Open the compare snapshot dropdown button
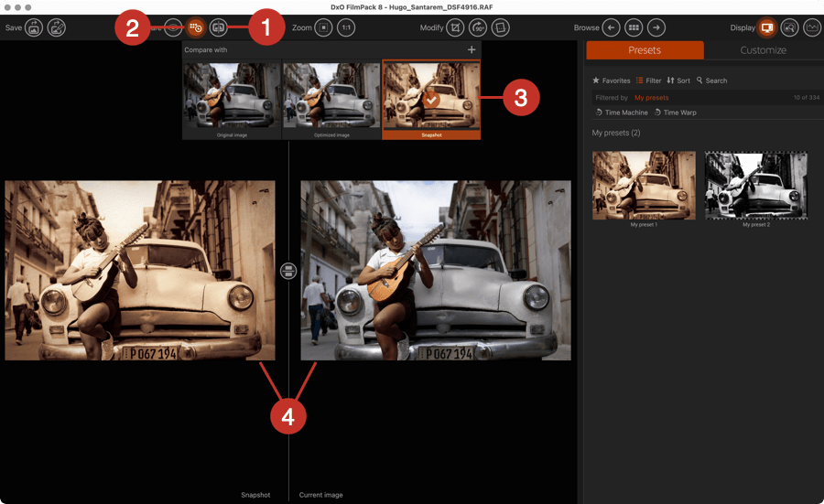The width and height of the screenshot is (824, 504). 195,28
